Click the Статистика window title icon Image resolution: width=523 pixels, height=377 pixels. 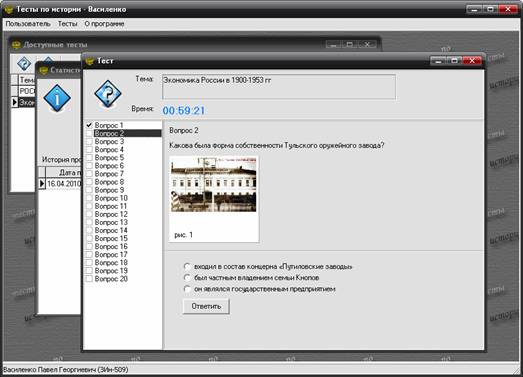pos(43,70)
